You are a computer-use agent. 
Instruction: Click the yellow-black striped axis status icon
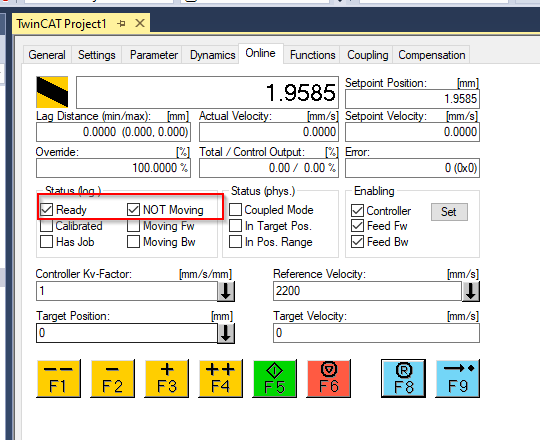click(52, 92)
